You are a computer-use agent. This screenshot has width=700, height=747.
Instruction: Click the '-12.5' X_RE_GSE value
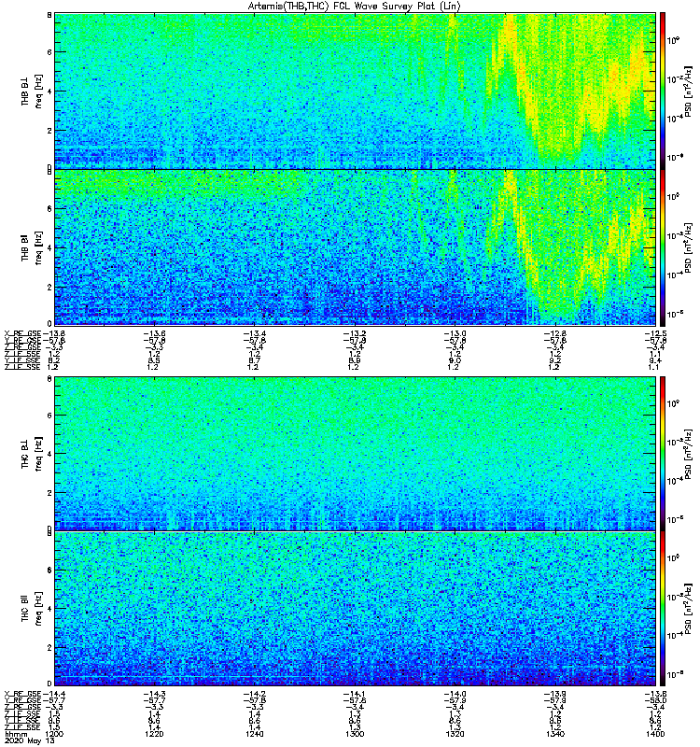(x=655, y=333)
